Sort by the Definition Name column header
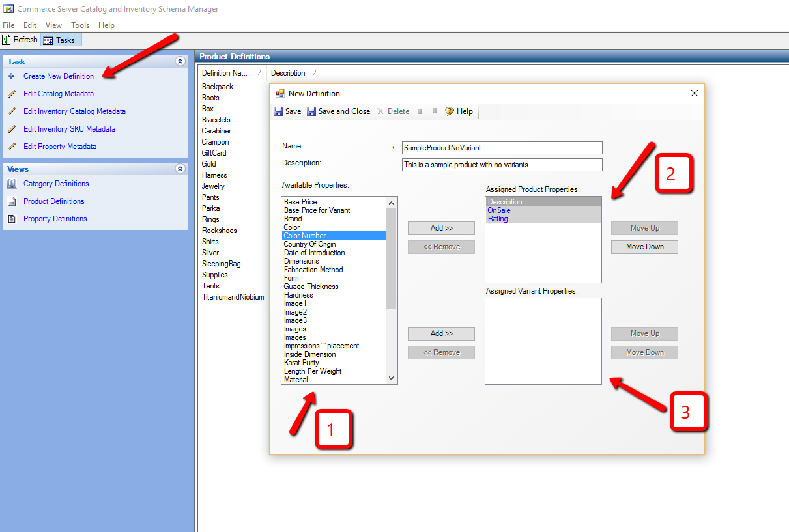The image size is (789, 532). click(232, 73)
